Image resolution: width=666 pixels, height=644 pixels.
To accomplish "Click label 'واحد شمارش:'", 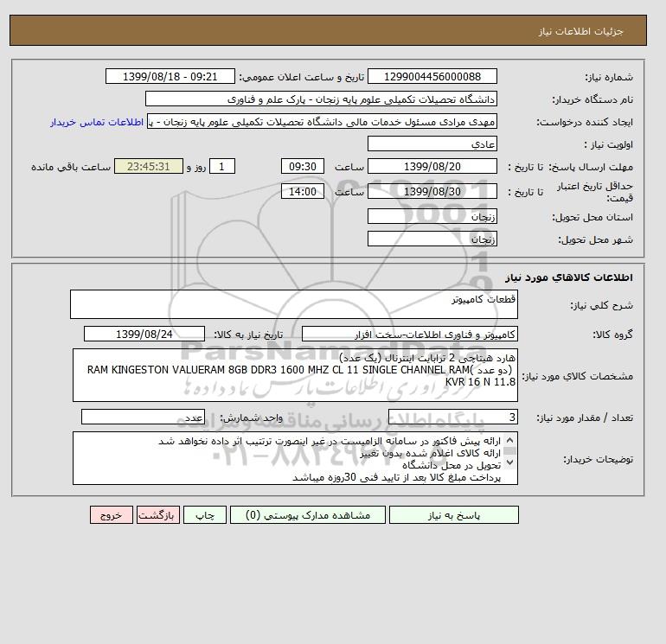I will coord(252,418).
